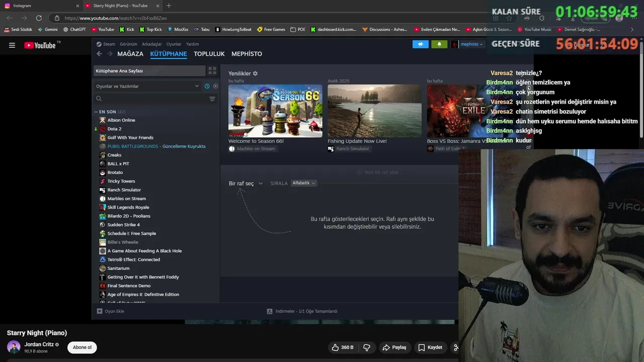Image resolution: width=644 pixels, height=362 pixels.
Task: Open Steam notifications bell
Action: [439, 44]
